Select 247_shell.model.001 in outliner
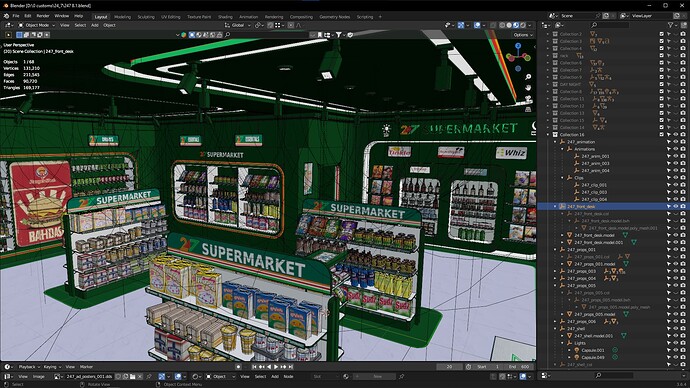690x388 pixels. pos(594,336)
